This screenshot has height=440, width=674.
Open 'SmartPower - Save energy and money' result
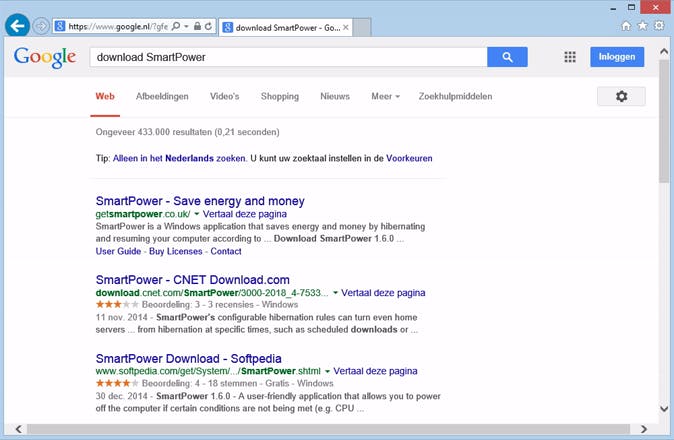200,201
